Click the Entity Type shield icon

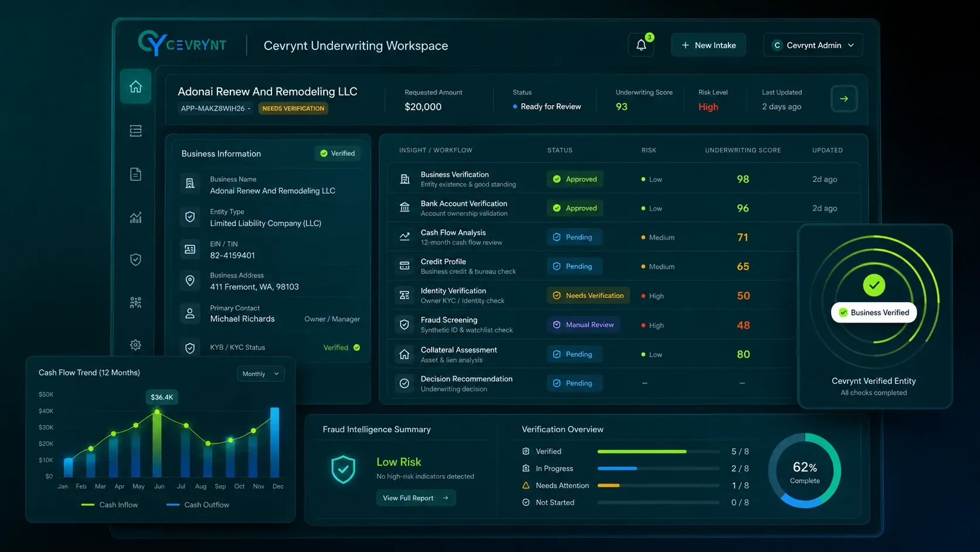190,216
